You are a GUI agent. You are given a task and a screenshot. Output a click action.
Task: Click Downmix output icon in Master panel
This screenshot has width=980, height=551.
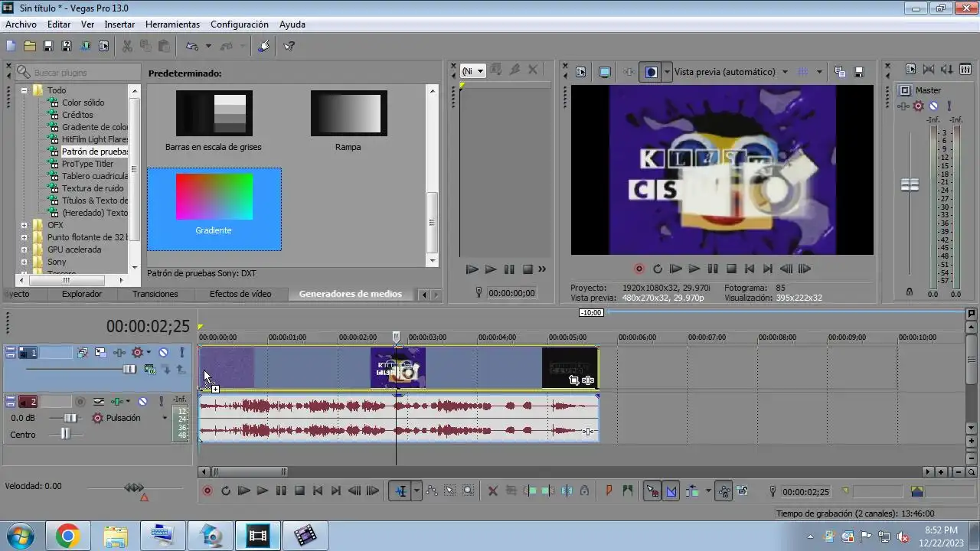tap(929, 69)
